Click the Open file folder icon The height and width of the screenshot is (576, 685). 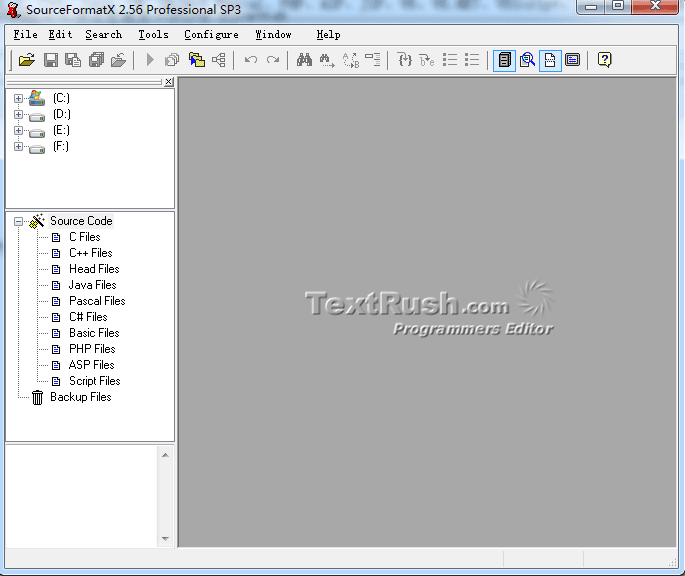pyautogui.click(x=27, y=60)
